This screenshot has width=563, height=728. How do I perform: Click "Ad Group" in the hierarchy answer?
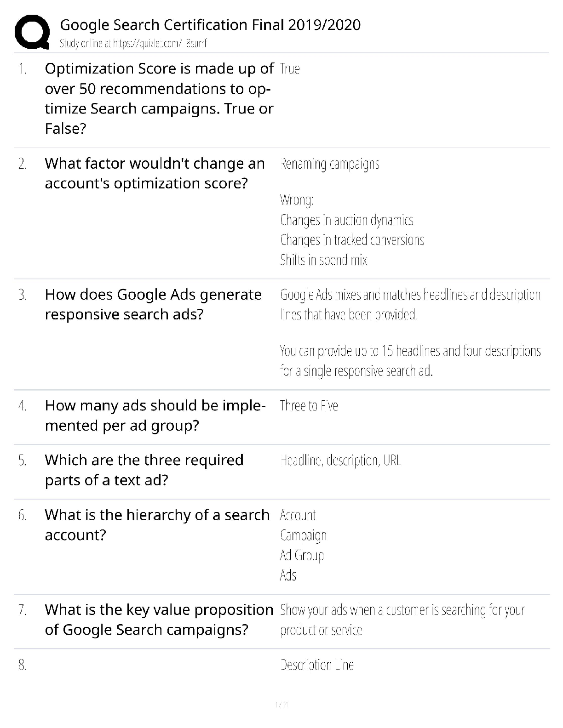pyautogui.click(x=302, y=555)
